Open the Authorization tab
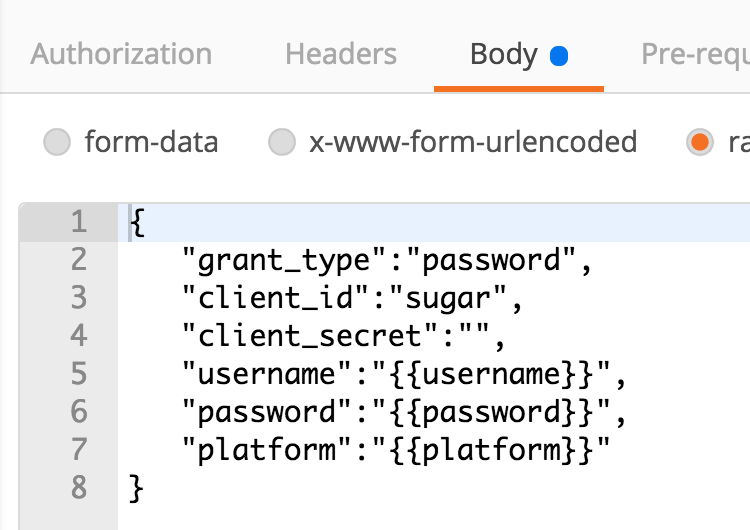Screen dimensions: 750x530 [x=121, y=54]
